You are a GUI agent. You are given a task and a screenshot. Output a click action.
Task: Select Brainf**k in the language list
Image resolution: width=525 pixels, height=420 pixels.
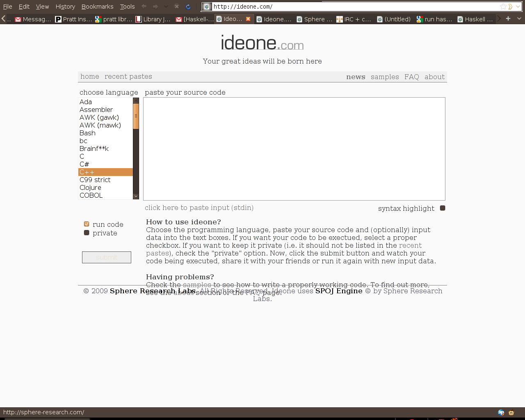click(x=105, y=148)
